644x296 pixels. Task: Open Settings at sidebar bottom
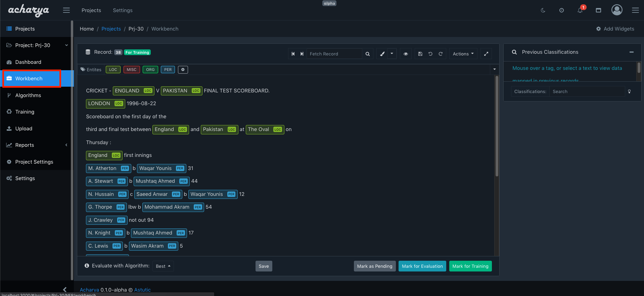point(35,178)
